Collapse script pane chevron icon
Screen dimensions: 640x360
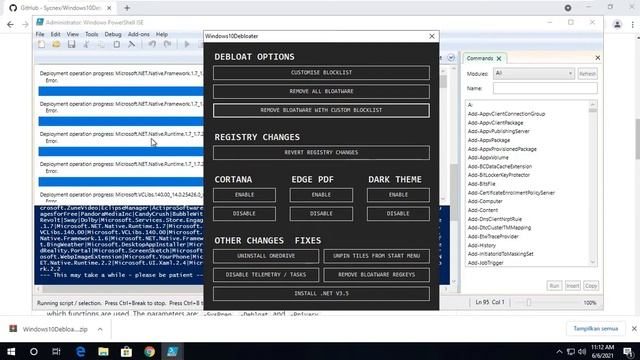point(451,58)
